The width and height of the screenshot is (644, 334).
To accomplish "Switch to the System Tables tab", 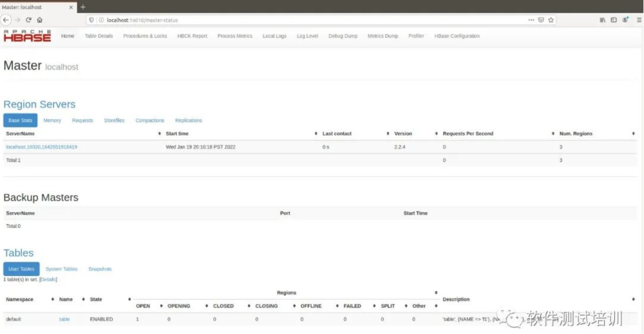I will tap(61, 269).
